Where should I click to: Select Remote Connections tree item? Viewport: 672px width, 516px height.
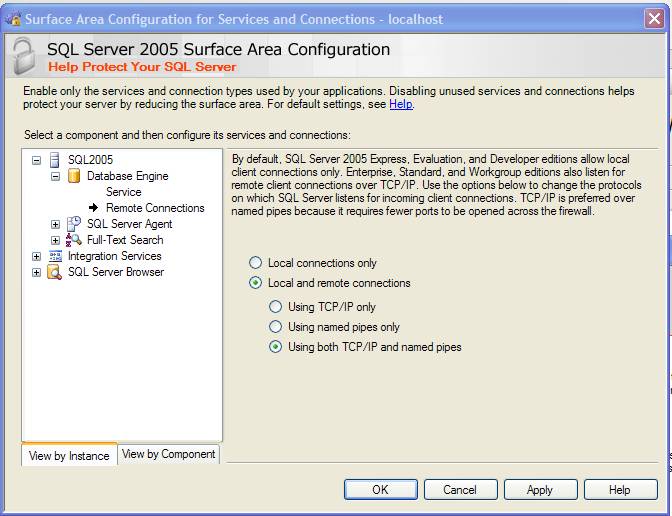click(x=155, y=208)
